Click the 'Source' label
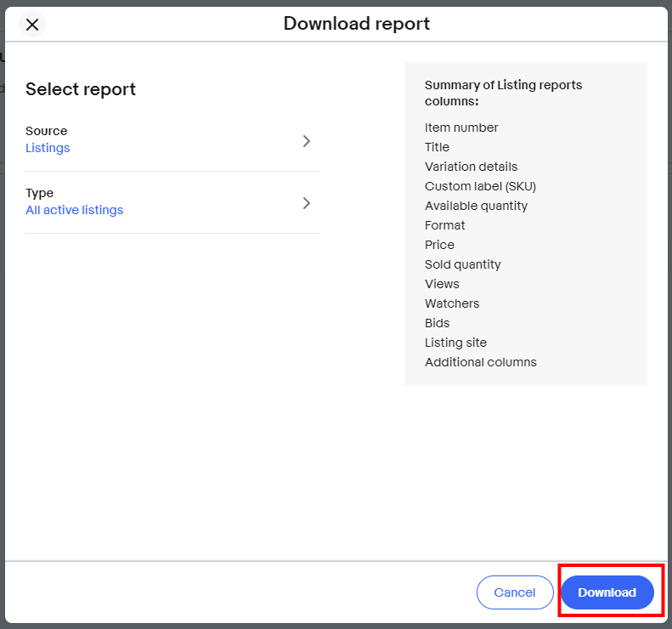Viewport: 672px width, 629px height. click(x=46, y=131)
